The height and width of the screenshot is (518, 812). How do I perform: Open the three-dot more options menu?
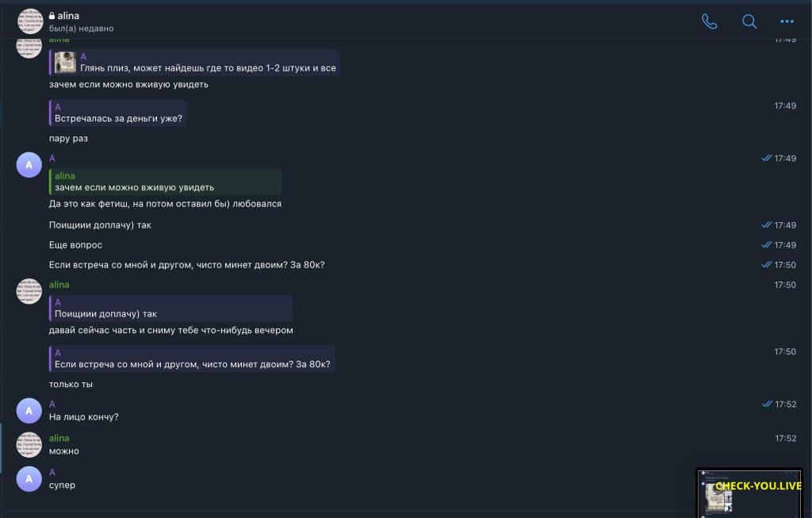tap(787, 21)
